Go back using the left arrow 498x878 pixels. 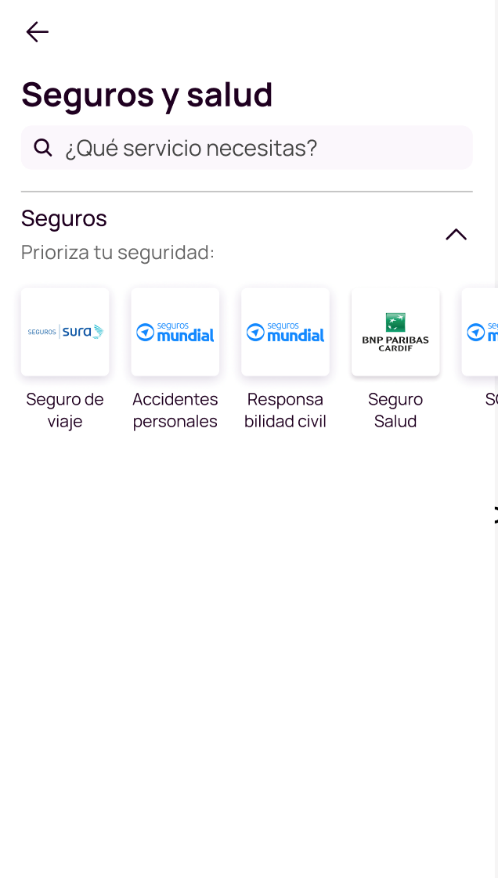(x=37, y=32)
